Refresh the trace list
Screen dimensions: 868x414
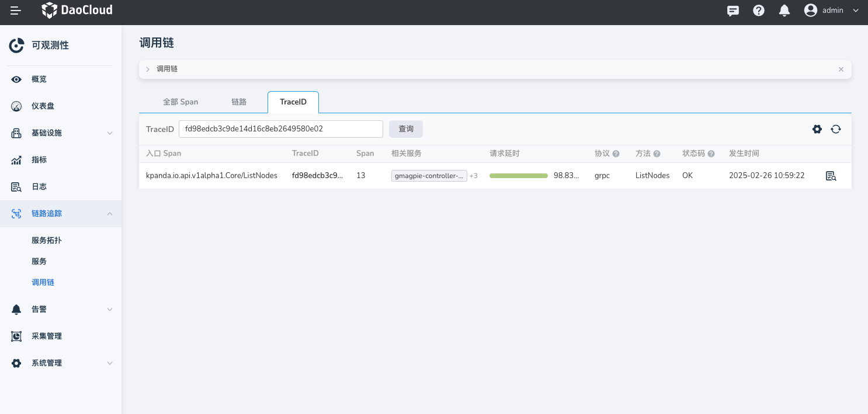[x=836, y=129]
